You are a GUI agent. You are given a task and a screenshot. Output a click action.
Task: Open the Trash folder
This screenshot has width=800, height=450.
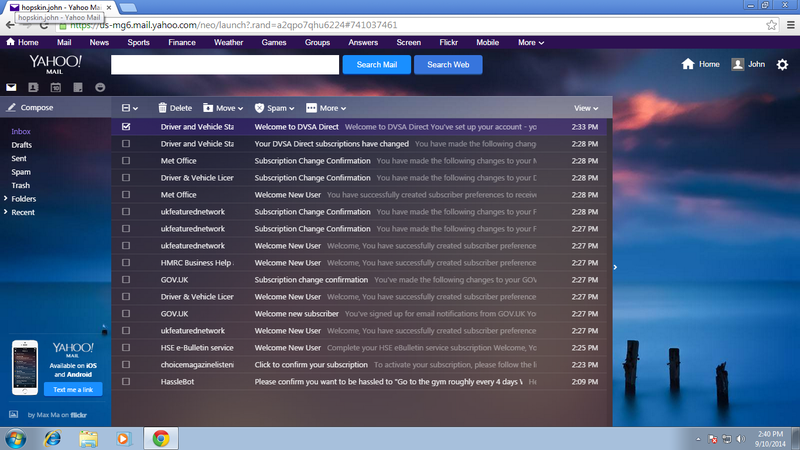[20, 185]
